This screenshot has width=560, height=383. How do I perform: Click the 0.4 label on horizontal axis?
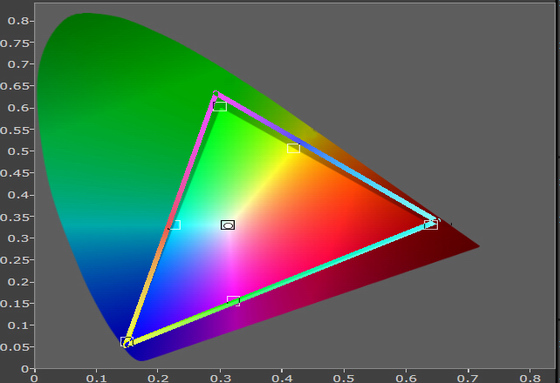click(282, 378)
